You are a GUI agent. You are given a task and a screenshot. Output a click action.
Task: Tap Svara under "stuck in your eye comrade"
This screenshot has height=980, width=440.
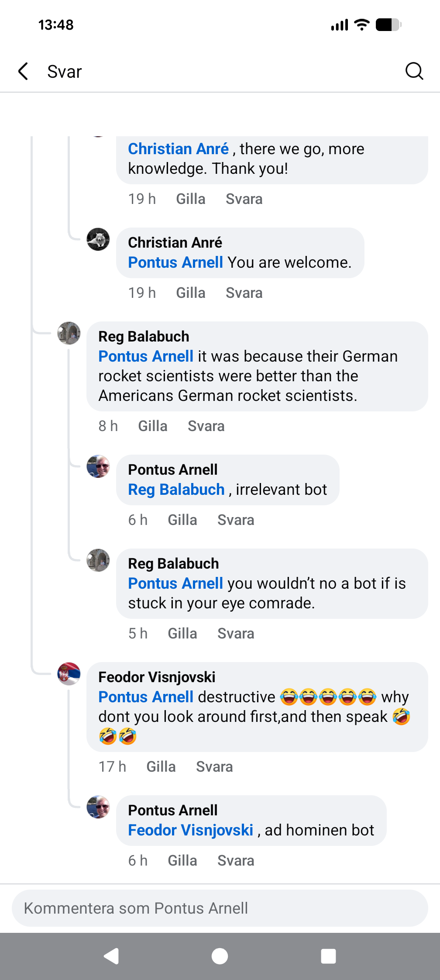pos(236,633)
